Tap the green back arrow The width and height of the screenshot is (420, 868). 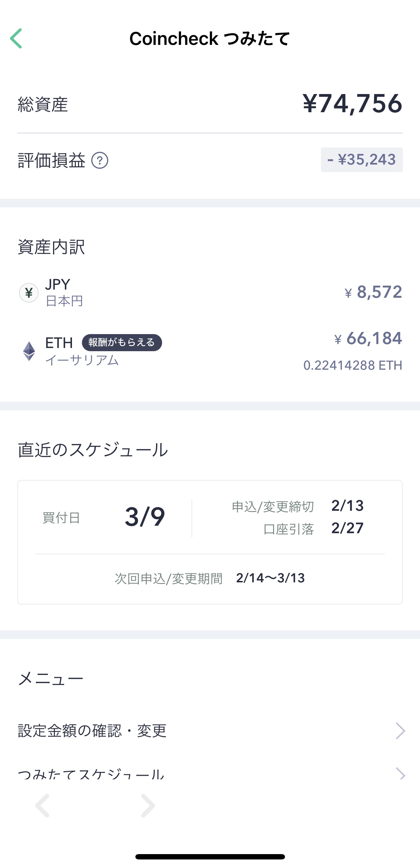coord(16,38)
